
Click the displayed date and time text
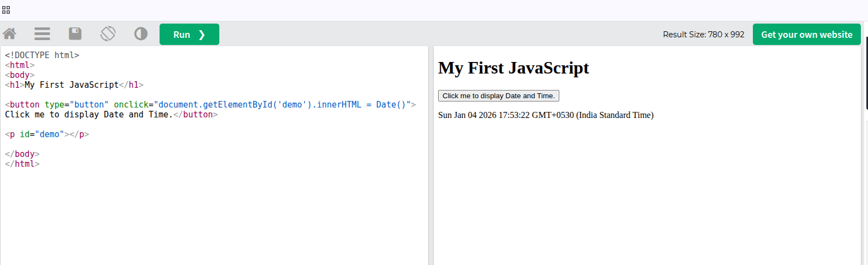point(546,115)
